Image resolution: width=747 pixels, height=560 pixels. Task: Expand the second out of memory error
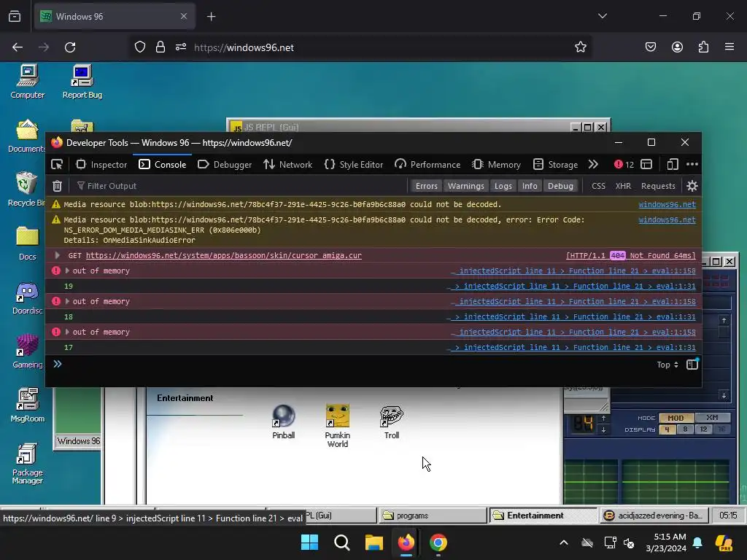point(67,301)
